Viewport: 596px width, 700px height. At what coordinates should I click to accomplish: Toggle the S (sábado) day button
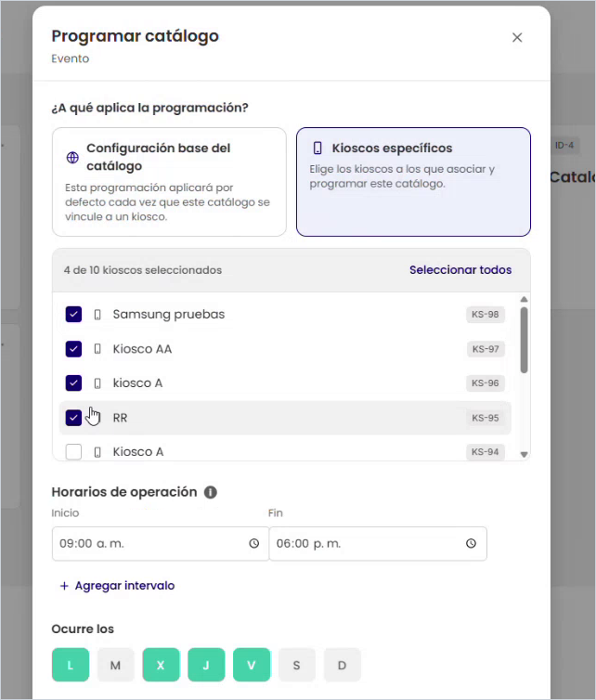click(x=296, y=665)
